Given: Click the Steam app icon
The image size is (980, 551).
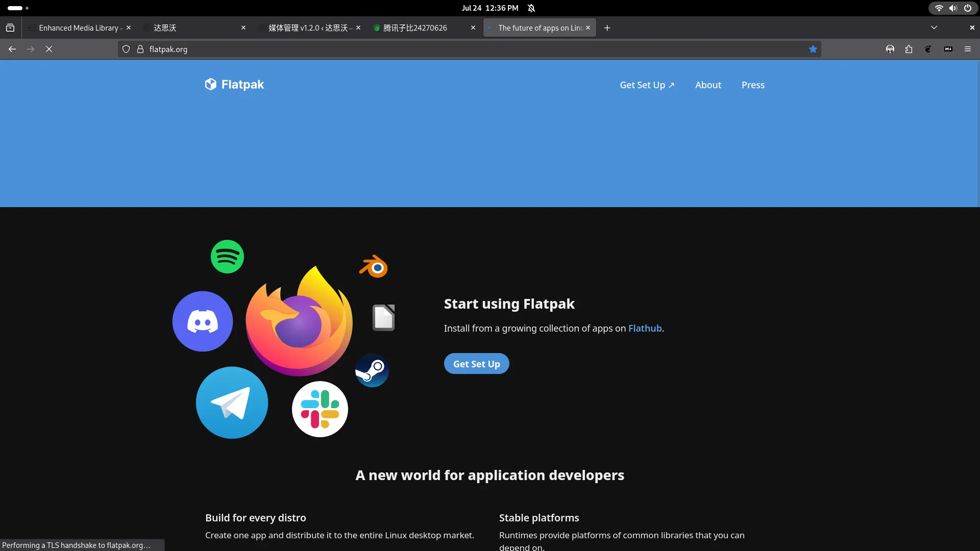Looking at the screenshot, I should click(x=372, y=370).
